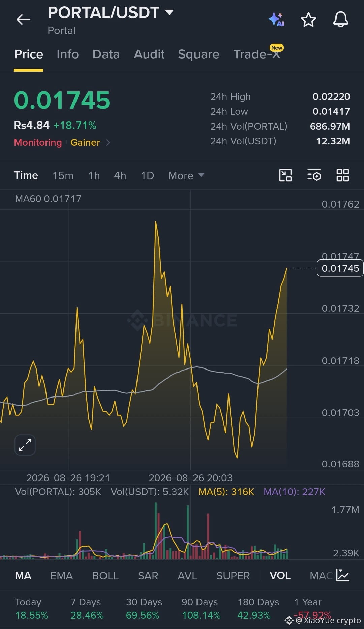Open the indicator chart icon
Viewport: 364px width, 629px height.
point(342,575)
